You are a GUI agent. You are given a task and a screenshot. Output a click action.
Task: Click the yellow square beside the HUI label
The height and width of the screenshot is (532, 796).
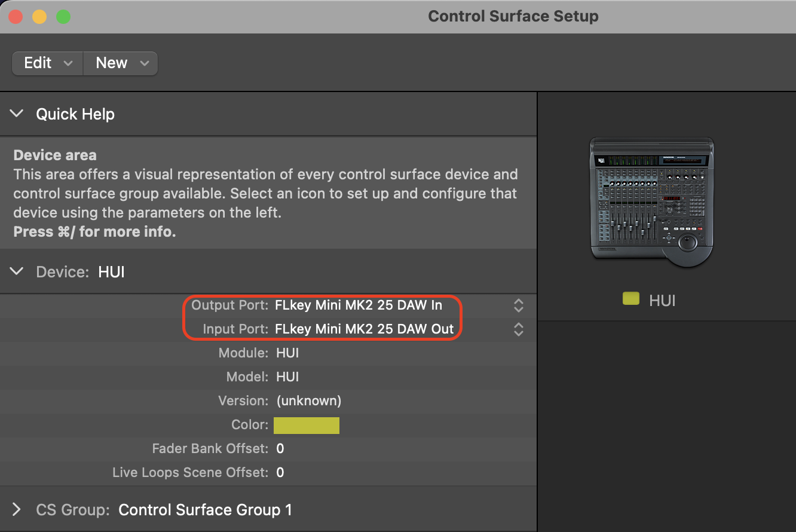631,299
